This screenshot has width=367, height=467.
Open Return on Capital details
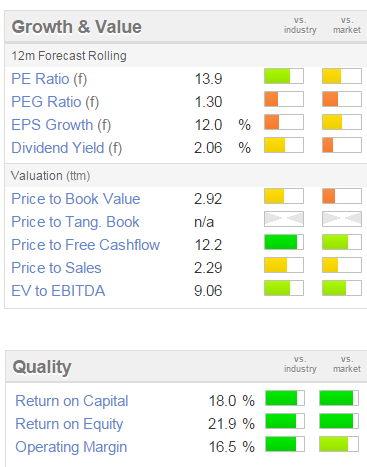(x=72, y=401)
